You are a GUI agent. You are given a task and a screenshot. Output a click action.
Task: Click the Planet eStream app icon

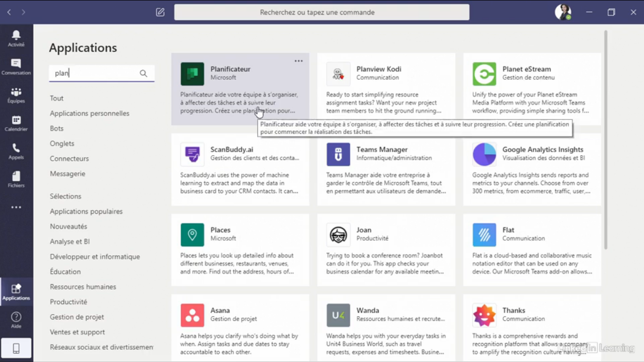coord(484,74)
